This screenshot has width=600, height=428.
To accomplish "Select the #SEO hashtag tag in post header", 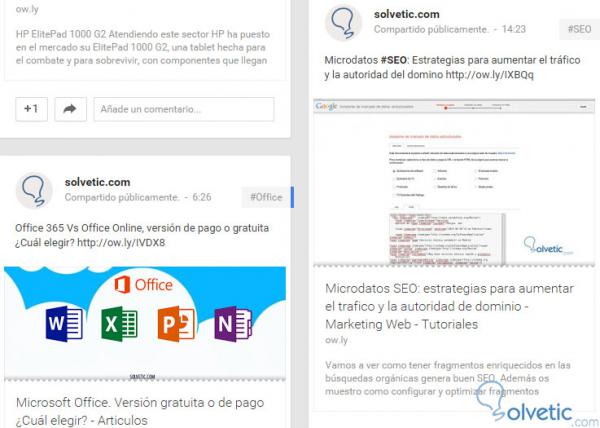I will point(579,29).
